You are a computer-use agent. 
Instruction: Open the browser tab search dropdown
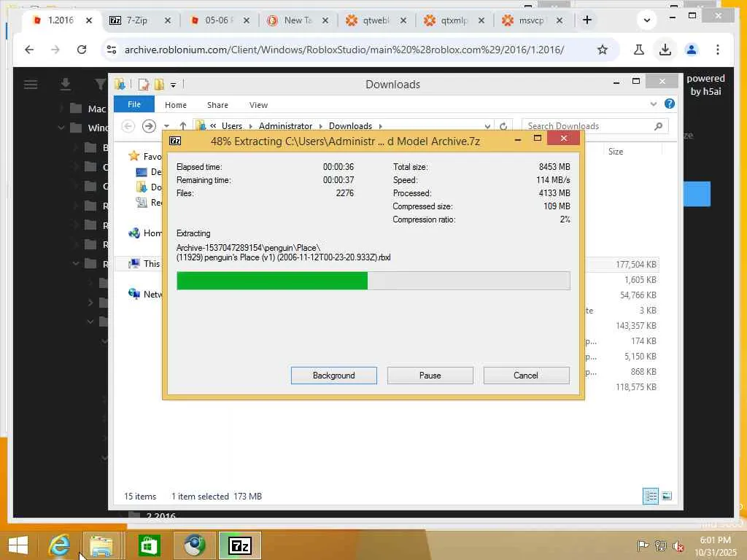[646, 20]
